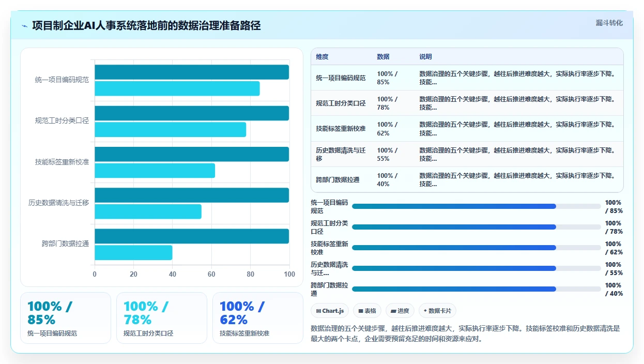
Task: Click the light 85 bar for 统一项目编码规范
Action: click(x=177, y=88)
